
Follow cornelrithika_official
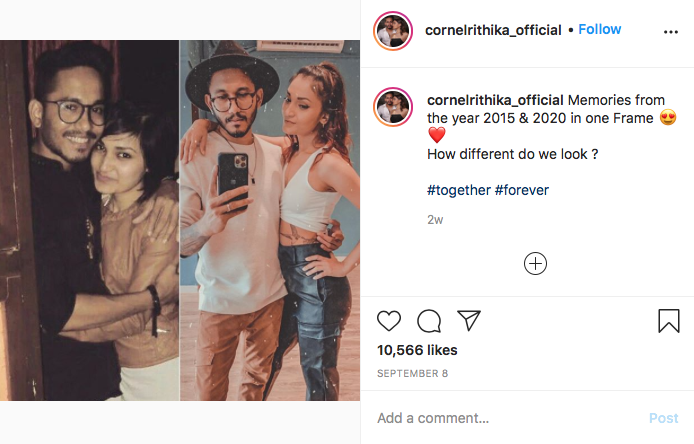600,30
